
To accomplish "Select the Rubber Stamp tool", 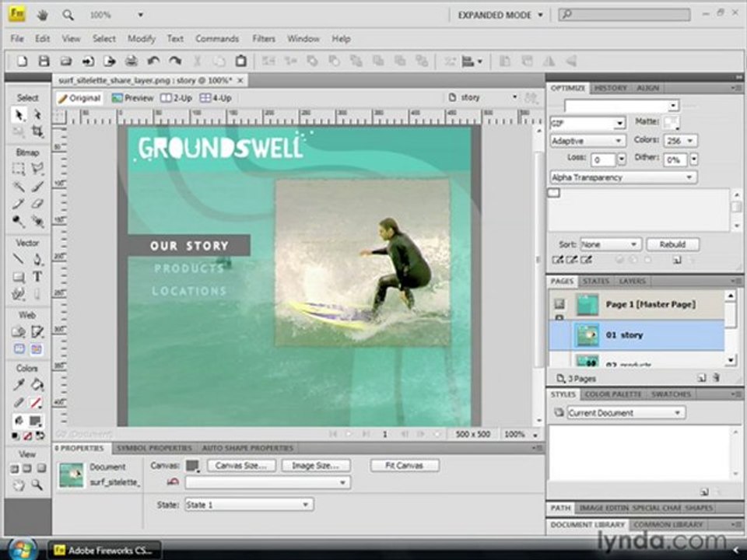I will [19, 221].
